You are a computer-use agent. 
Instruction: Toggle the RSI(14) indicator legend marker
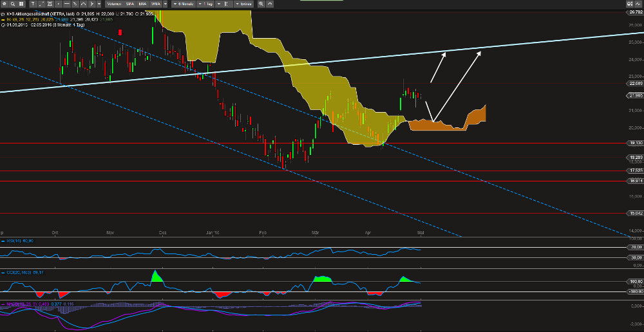click(x=3, y=241)
